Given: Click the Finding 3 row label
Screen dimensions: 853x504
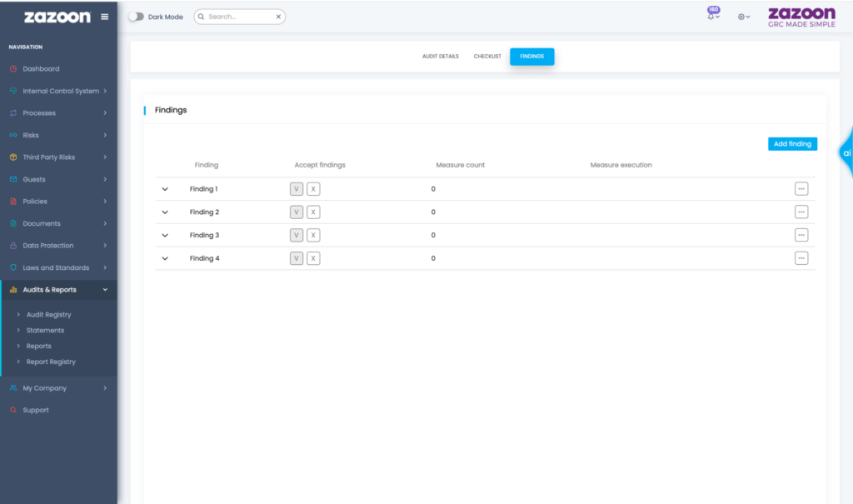Looking at the screenshot, I should click(x=205, y=235).
